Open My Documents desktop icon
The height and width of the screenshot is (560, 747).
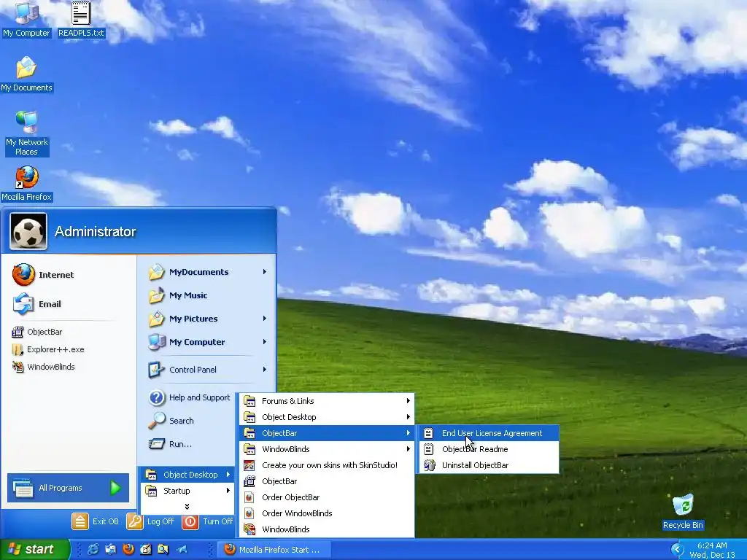tap(26, 74)
